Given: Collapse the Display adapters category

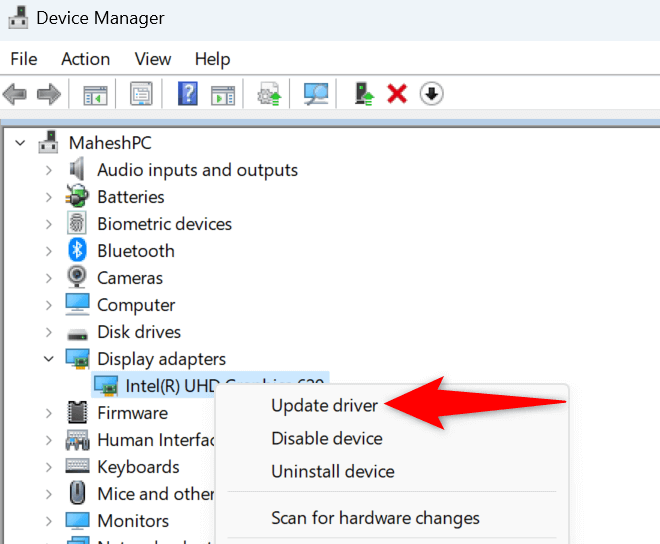Looking at the screenshot, I should [x=49, y=359].
